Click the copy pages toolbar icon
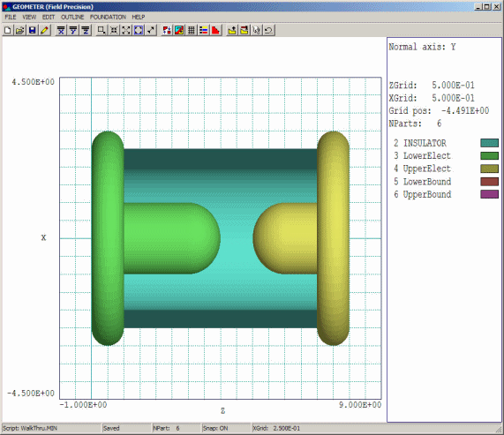 pyautogui.click(x=257, y=31)
